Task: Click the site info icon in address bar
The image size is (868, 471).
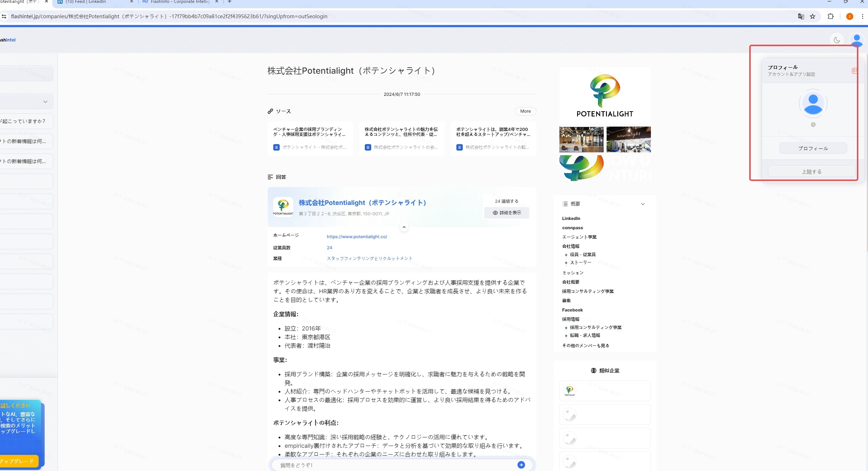Action: 4,16
